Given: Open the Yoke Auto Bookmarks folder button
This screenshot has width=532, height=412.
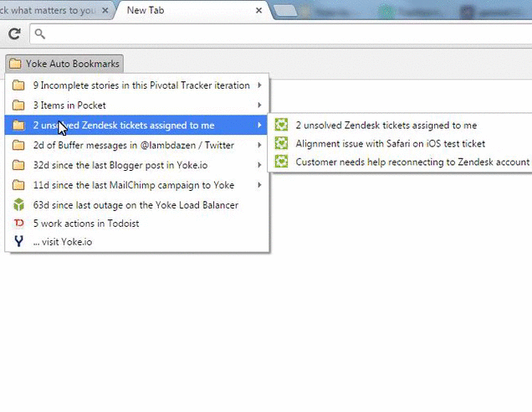Looking at the screenshot, I should coord(64,64).
